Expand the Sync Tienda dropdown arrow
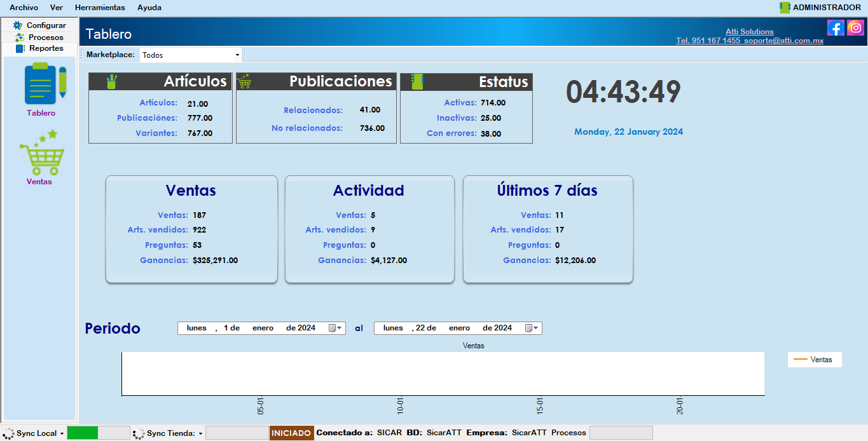This screenshot has width=868, height=441. [200, 433]
